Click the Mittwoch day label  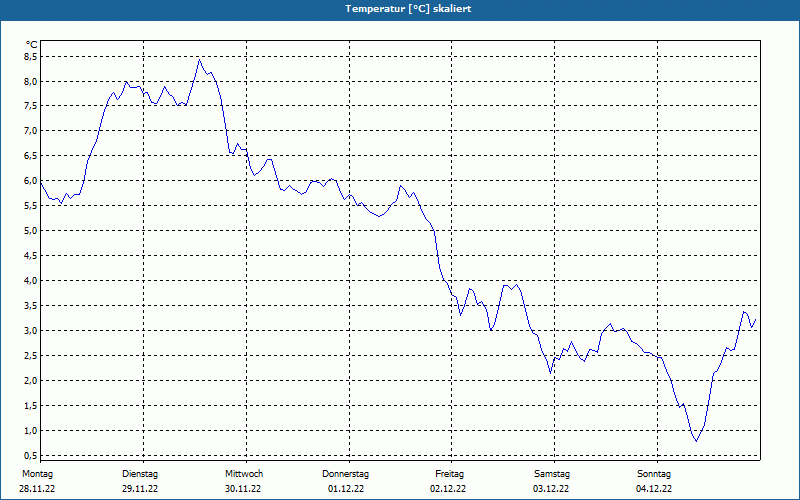[244, 474]
